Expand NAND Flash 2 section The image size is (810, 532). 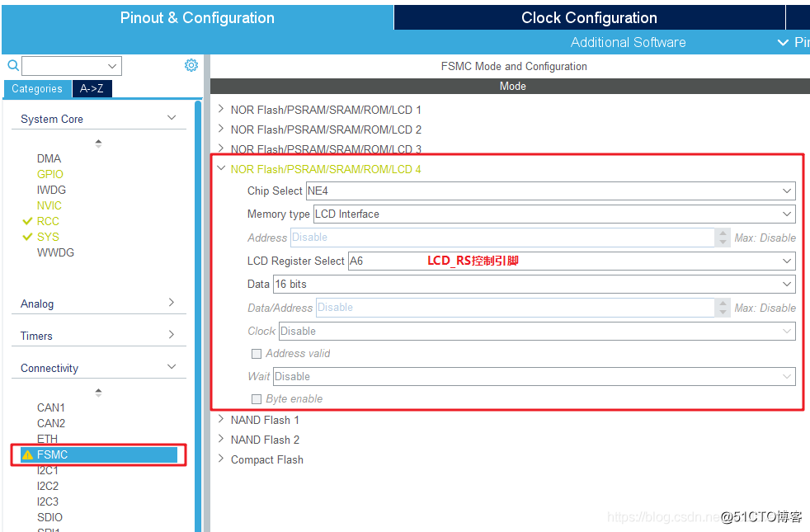tap(221, 439)
